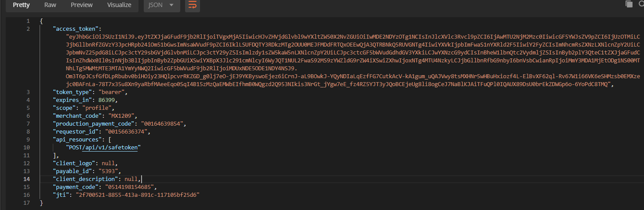Viewport: 644px width, 210px height.
Task: Select the "production_payment_code" key
Action: click(94, 124)
